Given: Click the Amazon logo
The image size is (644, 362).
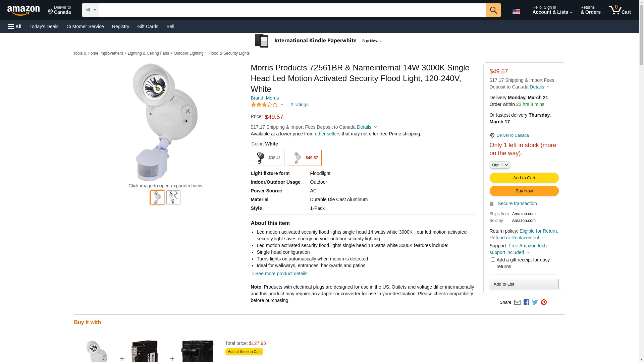Looking at the screenshot, I should pos(23,11).
